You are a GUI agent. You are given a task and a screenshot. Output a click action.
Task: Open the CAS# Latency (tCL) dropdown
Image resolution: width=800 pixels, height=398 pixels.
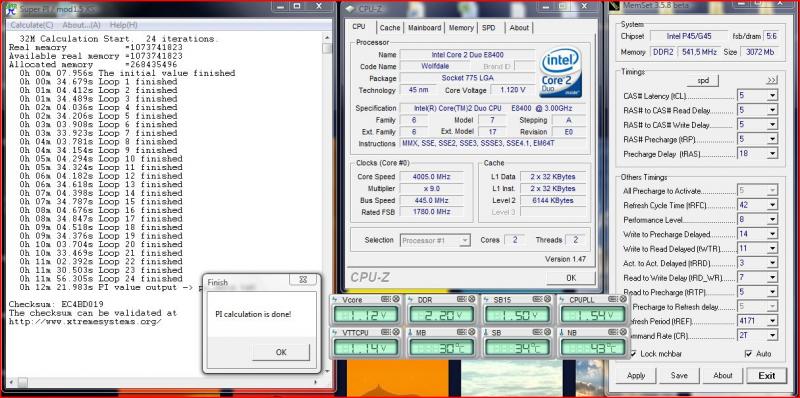coord(772,95)
